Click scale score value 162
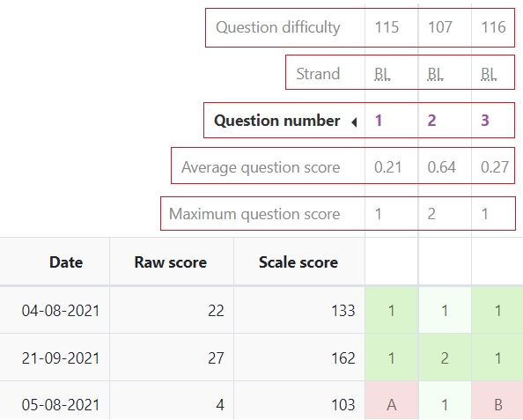Viewport: 523px width, 420px height. (343, 358)
